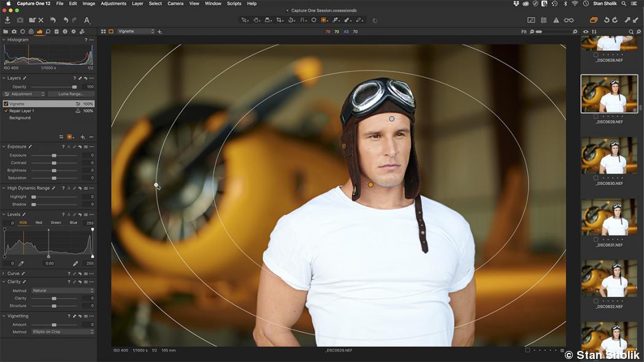The height and width of the screenshot is (362, 644).
Task: Expand the Curve panel
Action: click(x=4, y=273)
